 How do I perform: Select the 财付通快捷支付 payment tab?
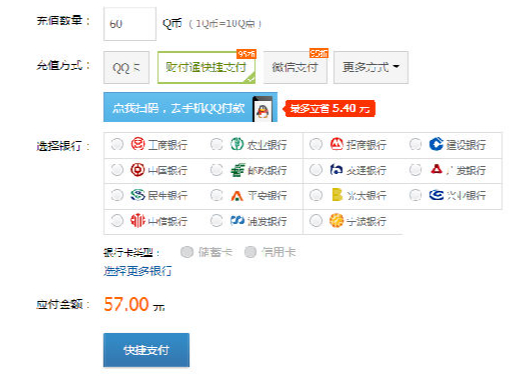coord(206,67)
